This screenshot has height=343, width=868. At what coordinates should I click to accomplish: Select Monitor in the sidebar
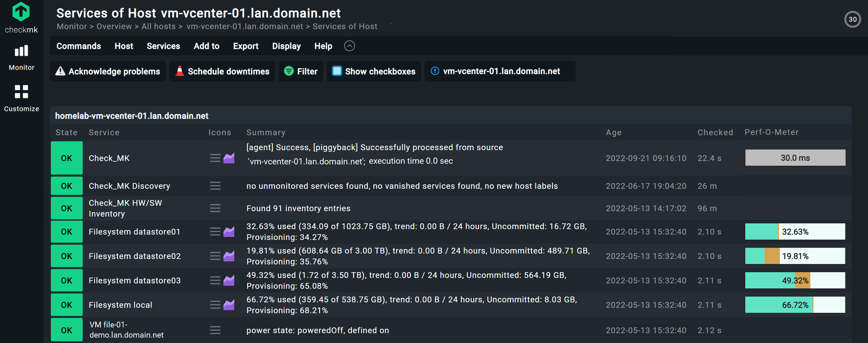21,58
